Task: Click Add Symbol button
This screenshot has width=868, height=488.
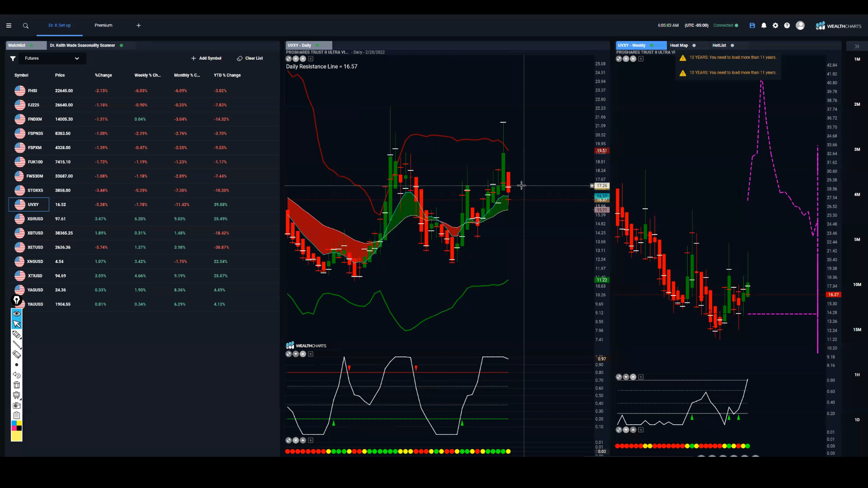Action: click(x=206, y=58)
